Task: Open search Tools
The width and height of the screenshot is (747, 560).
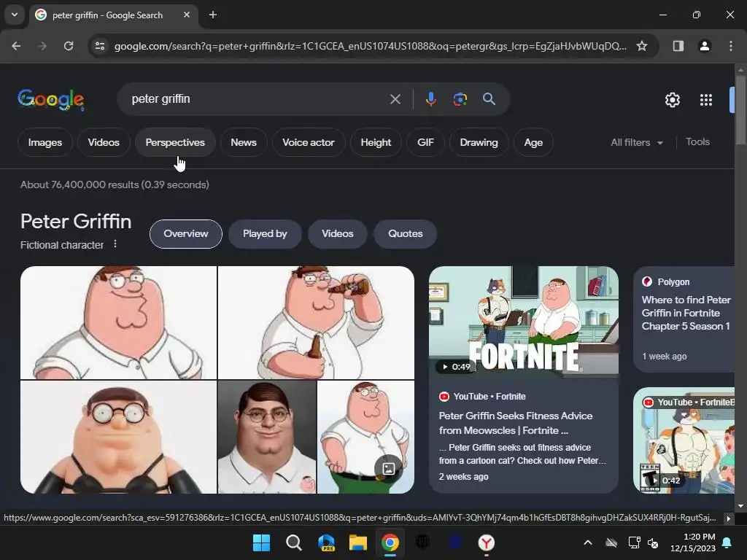Action: (x=697, y=142)
